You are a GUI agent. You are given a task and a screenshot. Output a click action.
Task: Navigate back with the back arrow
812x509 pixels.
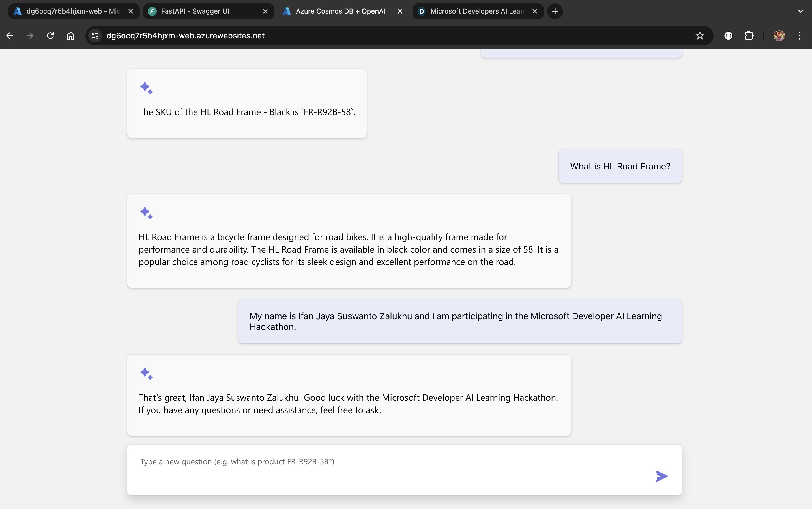click(10, 36)
